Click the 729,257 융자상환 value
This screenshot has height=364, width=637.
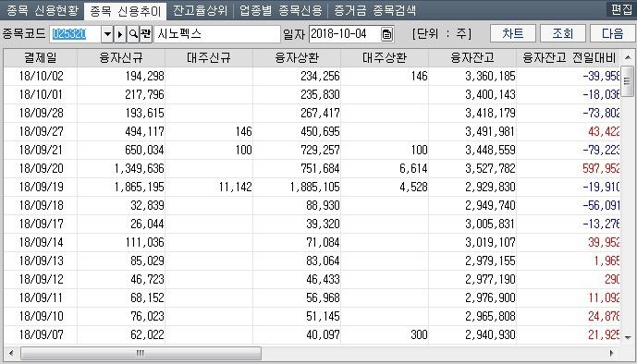[x=320, y=150]
